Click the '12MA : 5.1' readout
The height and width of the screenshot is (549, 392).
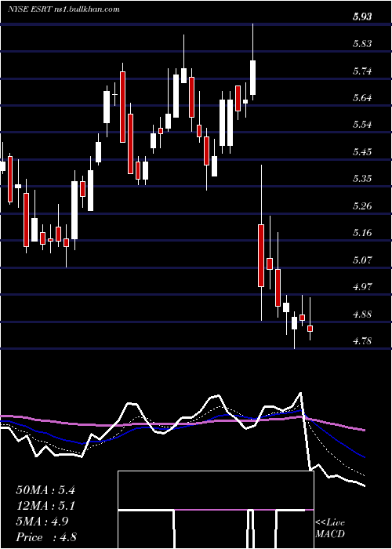(45, 506)
